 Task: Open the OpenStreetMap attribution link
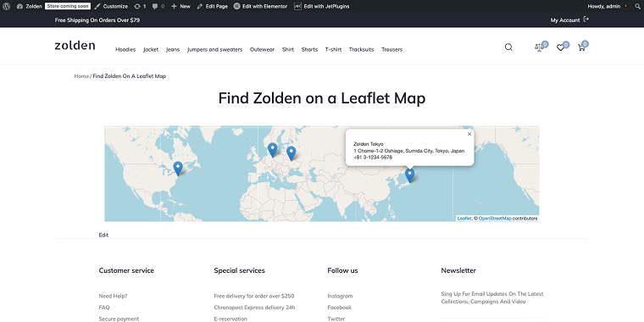click(x=495, y=219)
